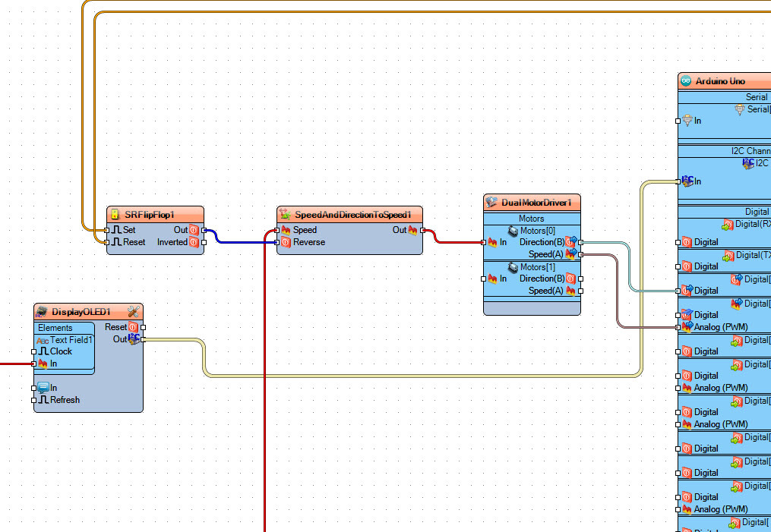The image size is (771, 532).
Task: Click the I2C In pin on Arduino Uno
Action: [678, 181]
